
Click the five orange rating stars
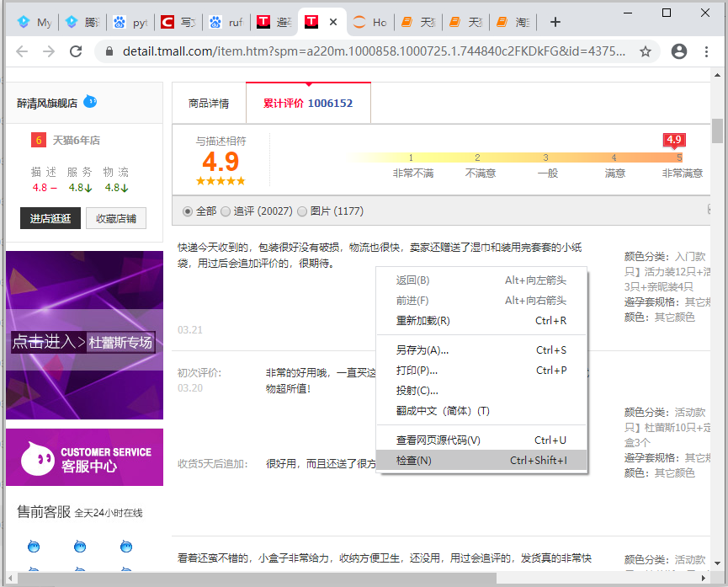pos(221,181)
